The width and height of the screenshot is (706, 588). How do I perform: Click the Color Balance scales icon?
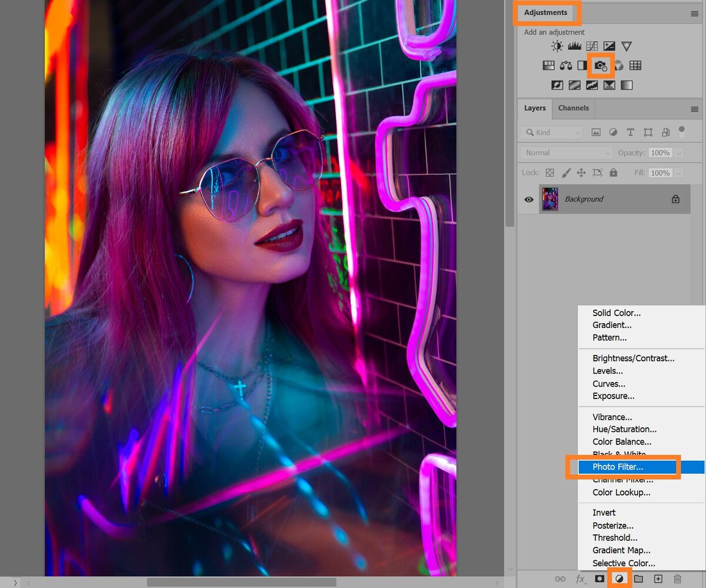(x=565, y=65)
